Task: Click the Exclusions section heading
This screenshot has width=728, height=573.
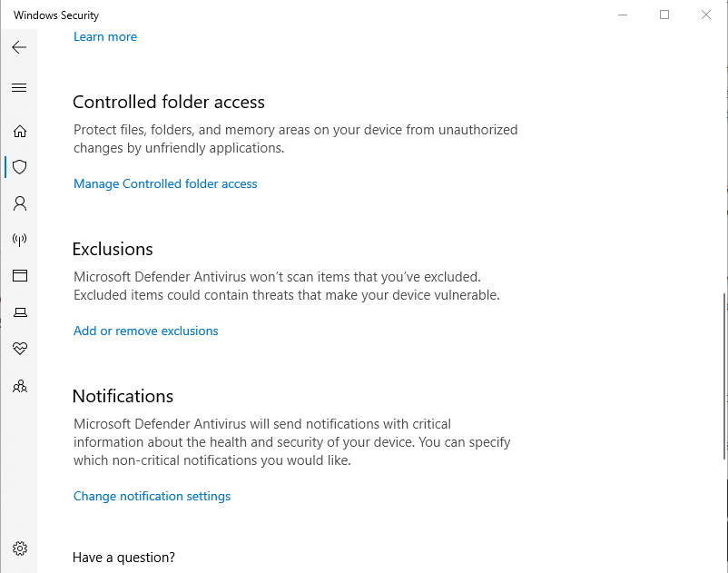Action: tap(113, 249)
